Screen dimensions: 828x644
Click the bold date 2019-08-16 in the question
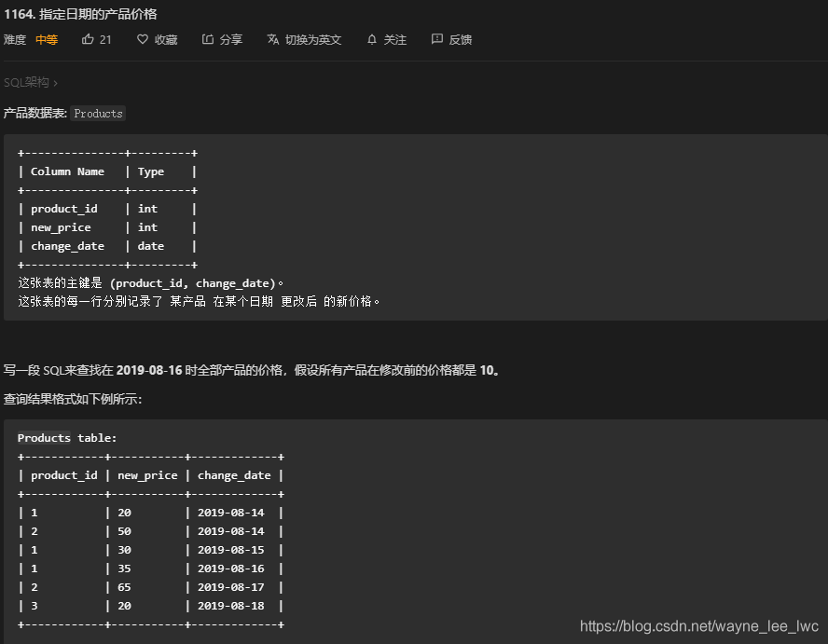pyautogui.click(x=149, y=370)
